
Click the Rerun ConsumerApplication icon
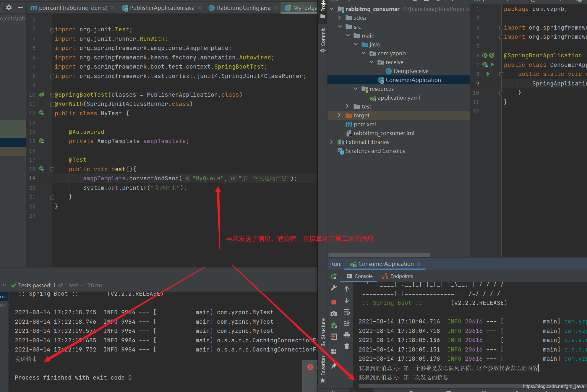point(334,276)
